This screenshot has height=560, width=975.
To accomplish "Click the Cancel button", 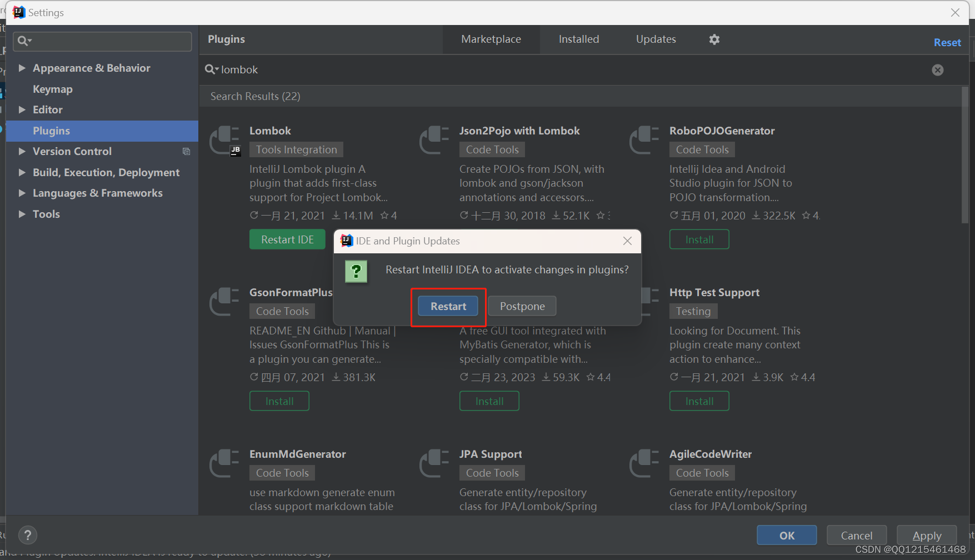I will tap(857, 536).
